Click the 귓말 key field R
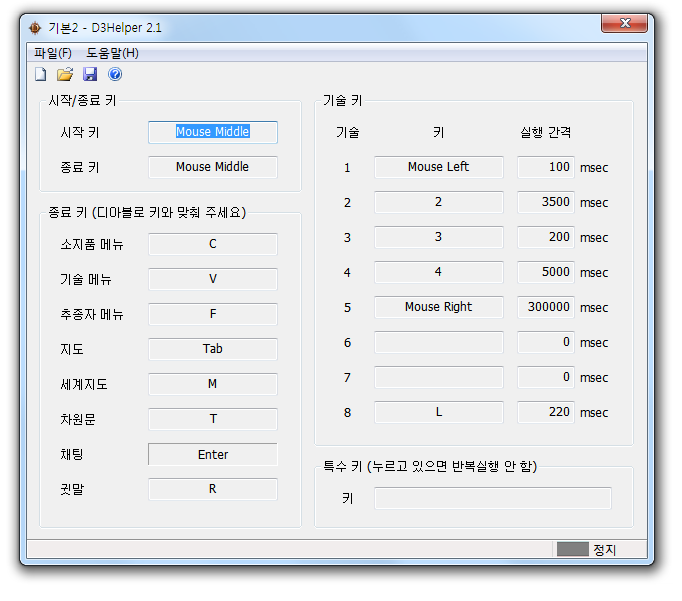Screen dimensions: 682x601 [213, 489]
